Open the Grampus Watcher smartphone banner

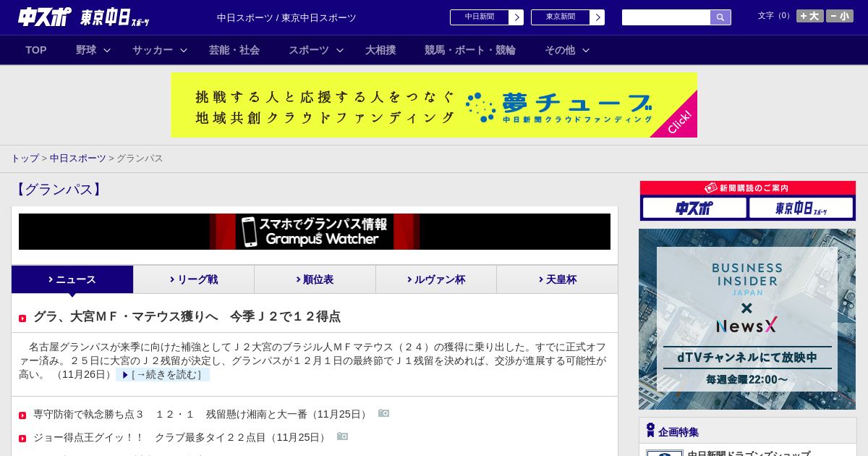pyautogui.click(x=315, y=232)
